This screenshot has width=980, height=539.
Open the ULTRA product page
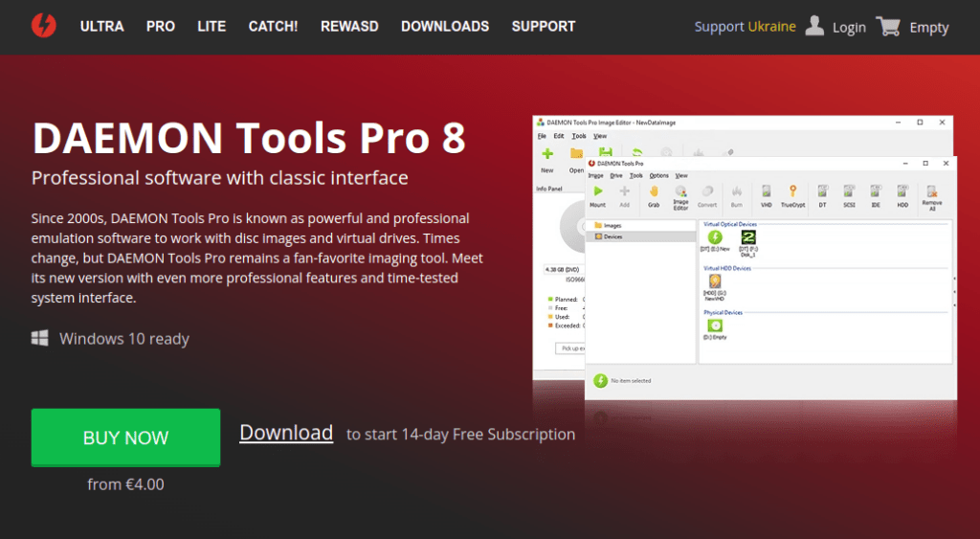(101, 27)
